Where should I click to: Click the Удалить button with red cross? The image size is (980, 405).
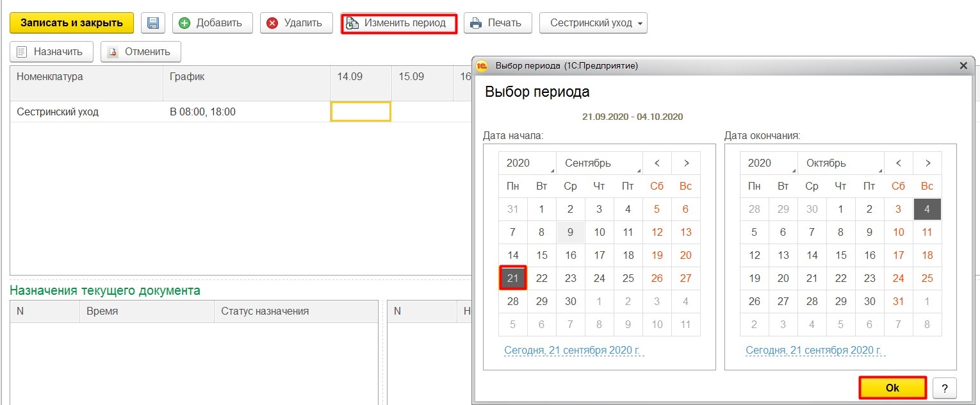(295, 23)
